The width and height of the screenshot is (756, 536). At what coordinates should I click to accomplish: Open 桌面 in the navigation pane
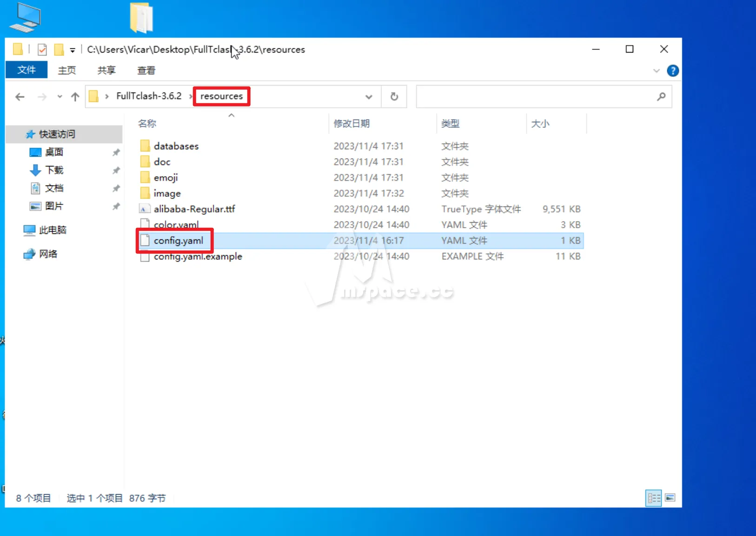(54, 152)
